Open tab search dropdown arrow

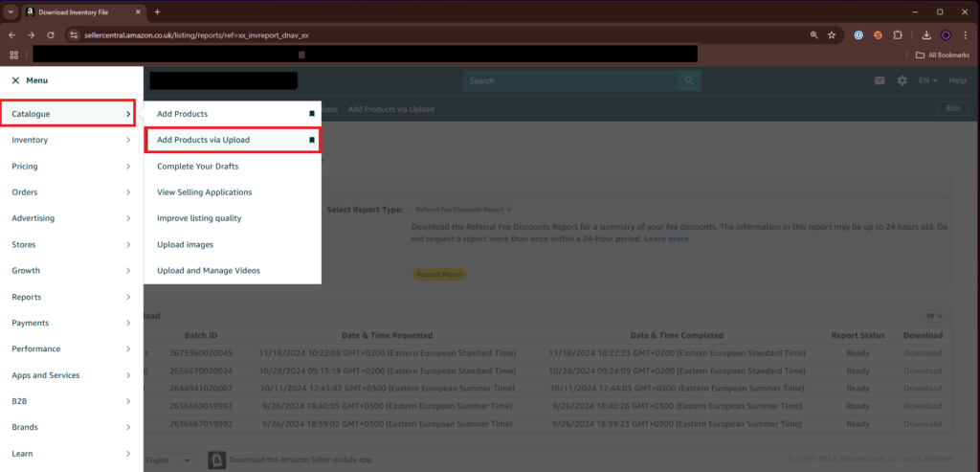[x=11, y=11]
